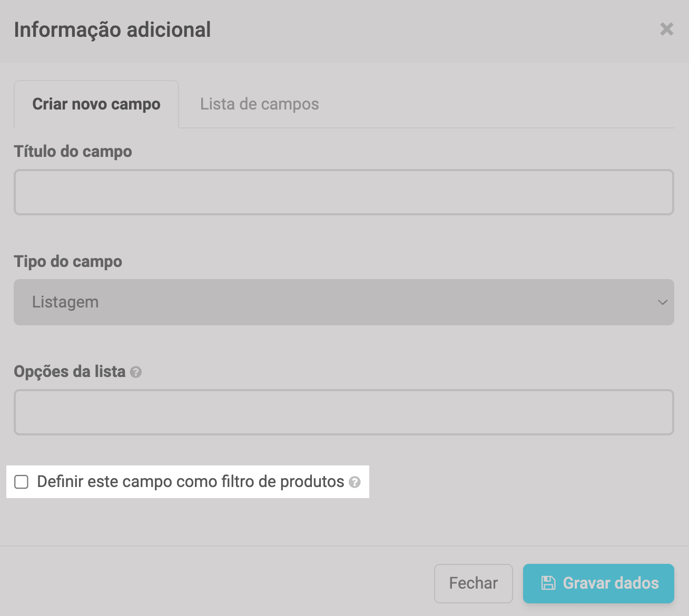Click the Título do campo label
Viewport: 689px width, 616px height.
[73, 152]
